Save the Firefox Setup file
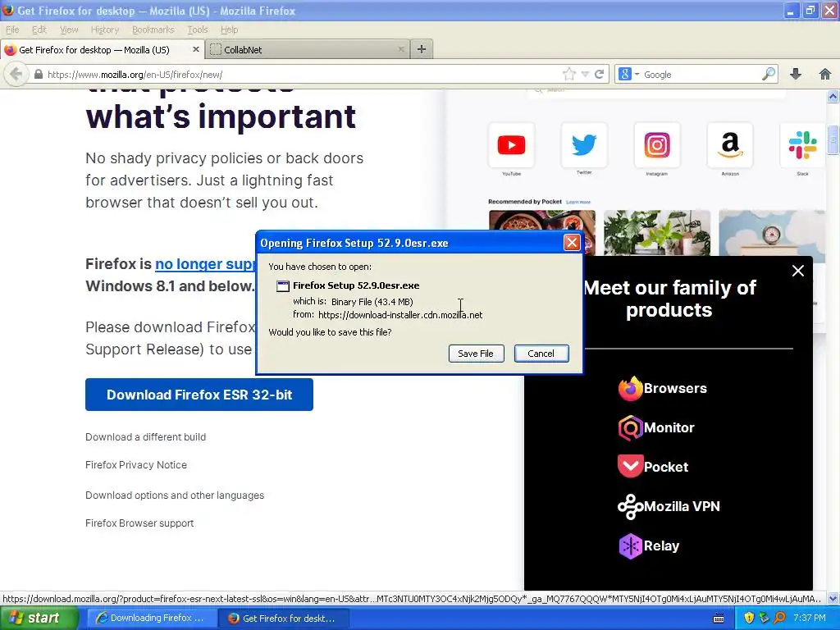This screenshot has width=840, height=630. 476,354
